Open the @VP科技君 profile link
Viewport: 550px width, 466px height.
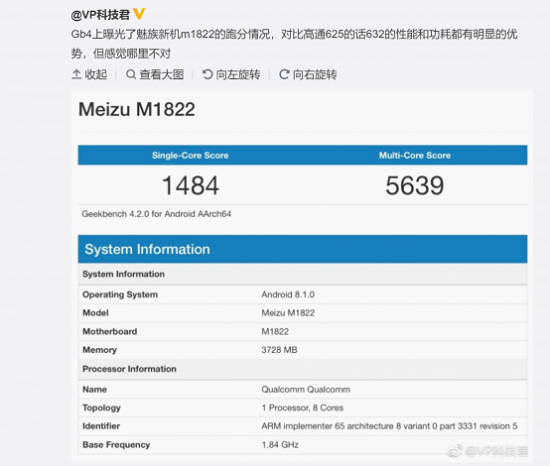(100, 15)
